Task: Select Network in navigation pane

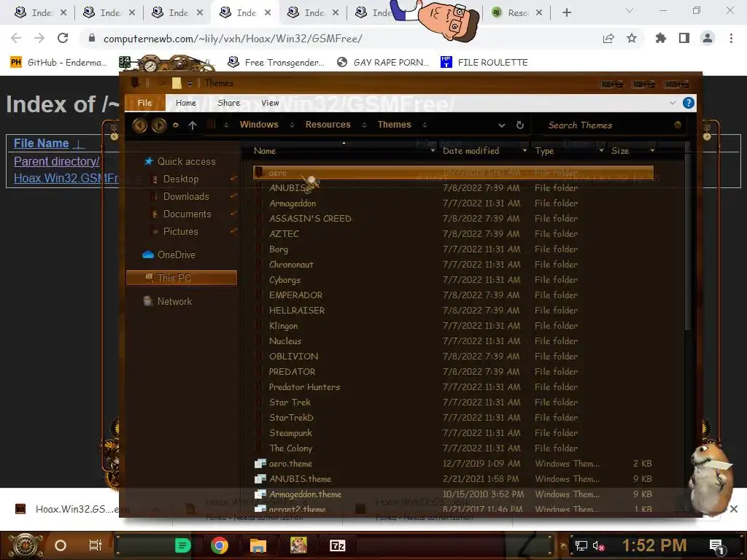Action: pos(168,301)
